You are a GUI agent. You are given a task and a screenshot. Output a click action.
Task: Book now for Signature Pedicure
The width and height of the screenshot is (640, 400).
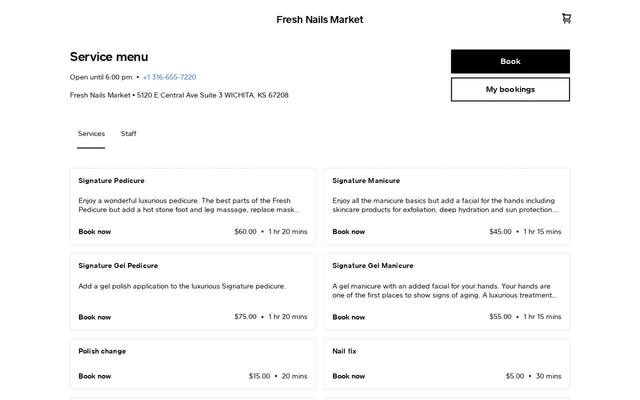tap(95, 231)
